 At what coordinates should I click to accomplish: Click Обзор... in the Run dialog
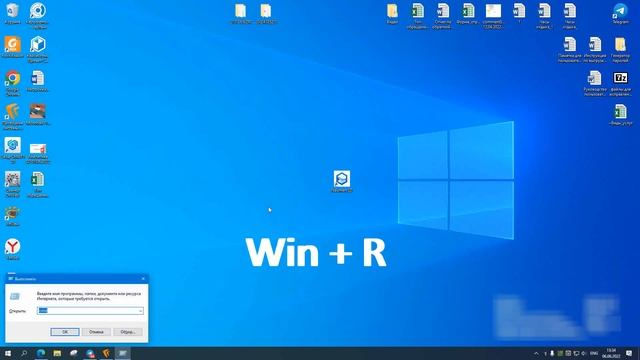(128, 332)
